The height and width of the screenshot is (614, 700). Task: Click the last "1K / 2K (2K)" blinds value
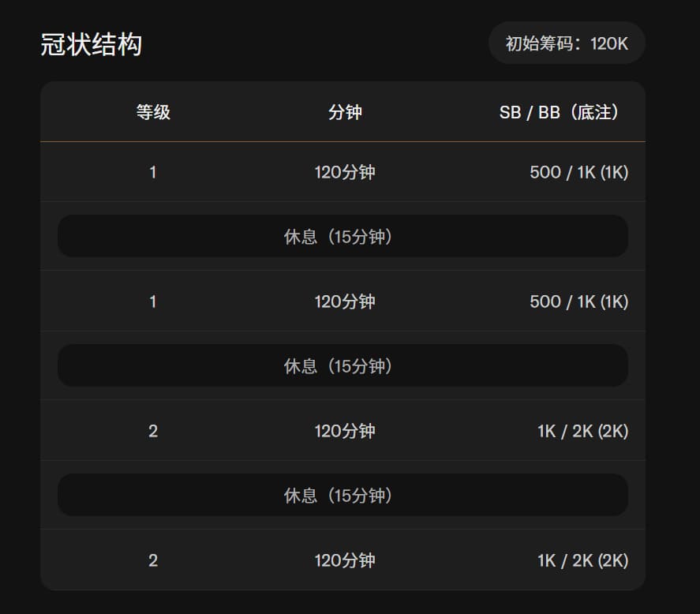point(582,560)
